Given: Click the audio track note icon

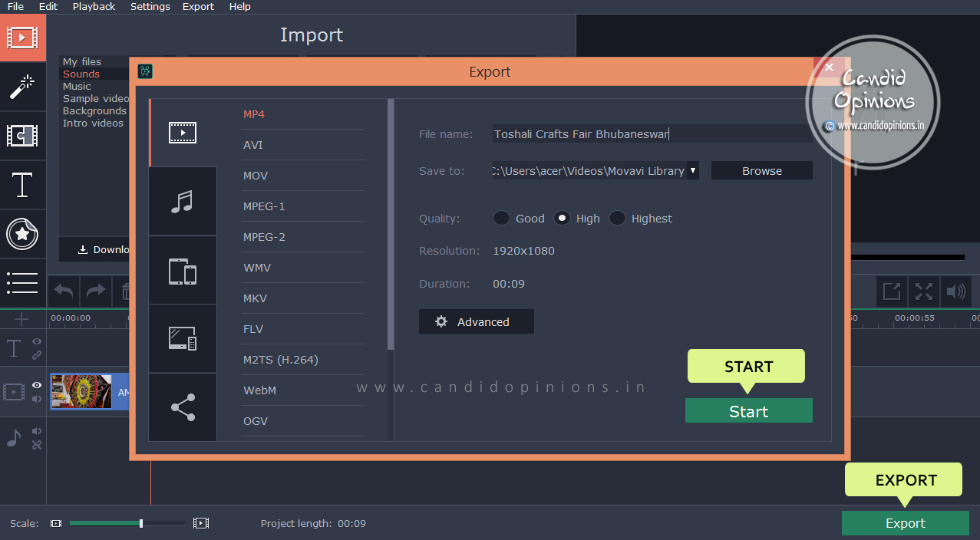Looking at the screenshot, I should pyautogui.click(x=14, y=438).
